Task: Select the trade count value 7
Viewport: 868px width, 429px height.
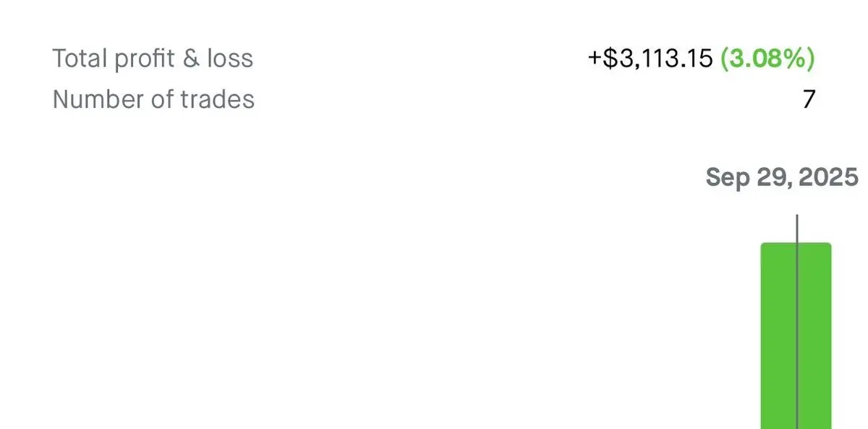Action: pos(809,100)
